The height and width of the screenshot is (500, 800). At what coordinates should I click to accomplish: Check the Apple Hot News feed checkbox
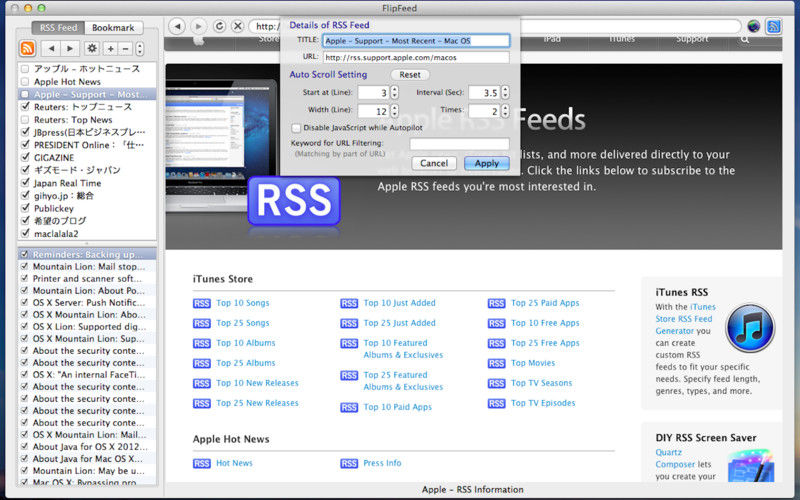pyautogui.click(x=25, y=82)
